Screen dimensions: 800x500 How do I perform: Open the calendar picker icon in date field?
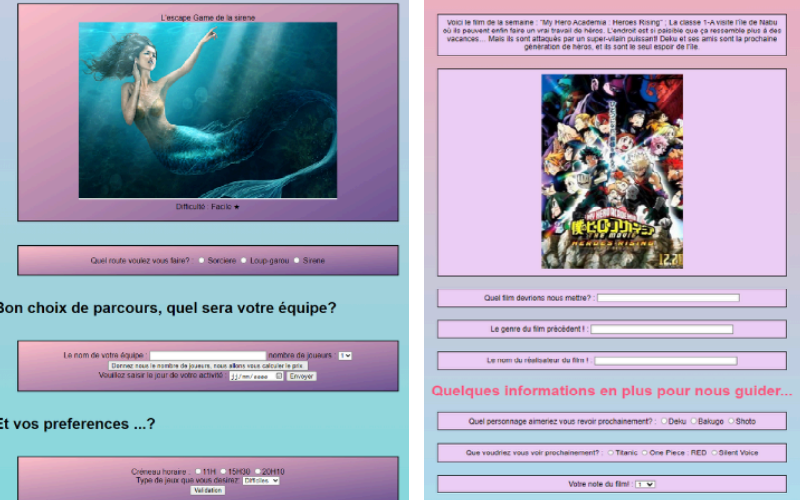coord(279,376)
